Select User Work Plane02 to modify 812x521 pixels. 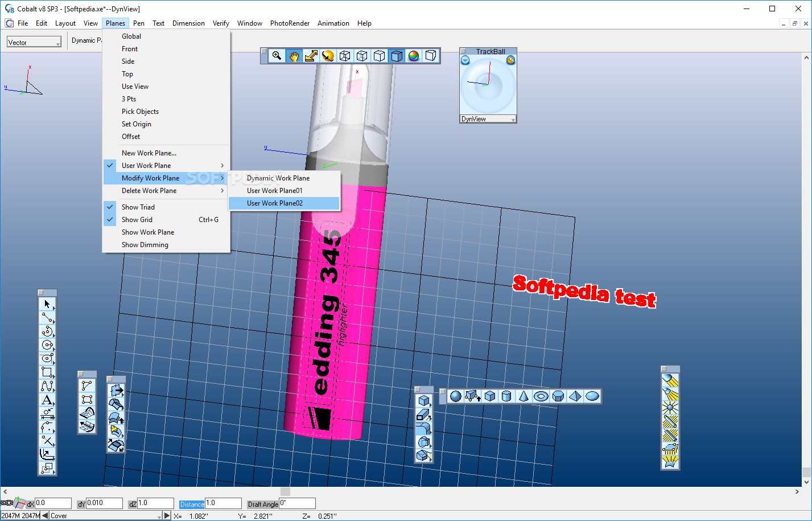pyautogui.click(x=284, y=203)
